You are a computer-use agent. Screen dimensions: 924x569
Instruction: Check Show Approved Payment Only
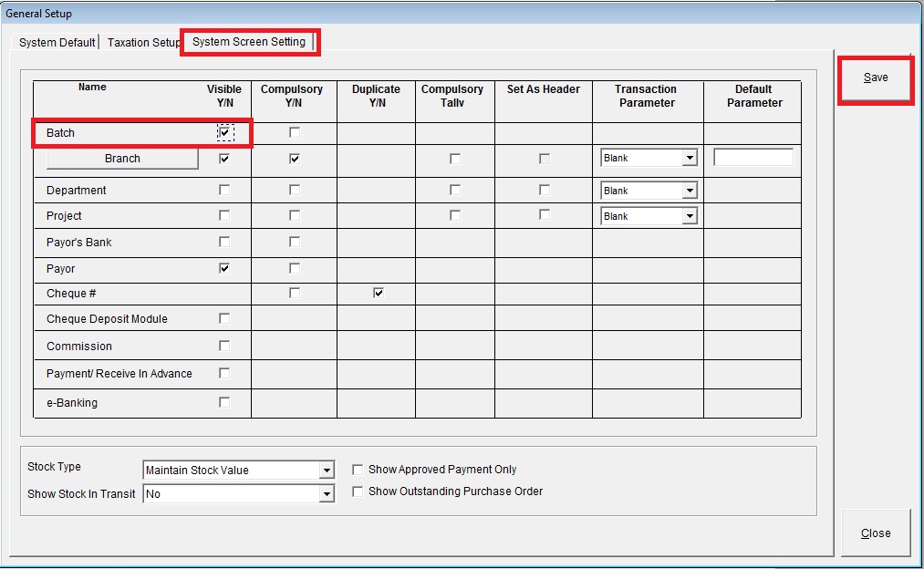[358, 470]
